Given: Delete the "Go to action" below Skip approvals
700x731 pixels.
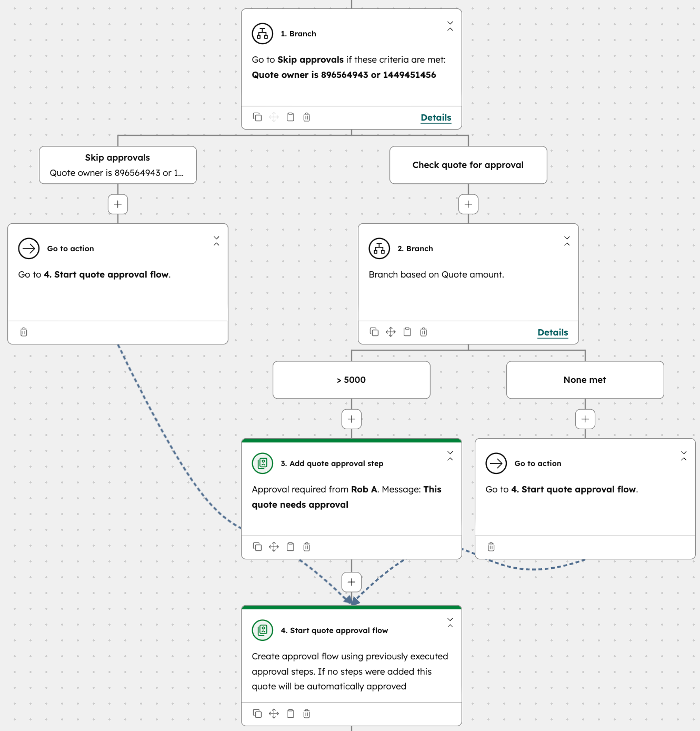Looking at the screenshot, I should (23, 332).
